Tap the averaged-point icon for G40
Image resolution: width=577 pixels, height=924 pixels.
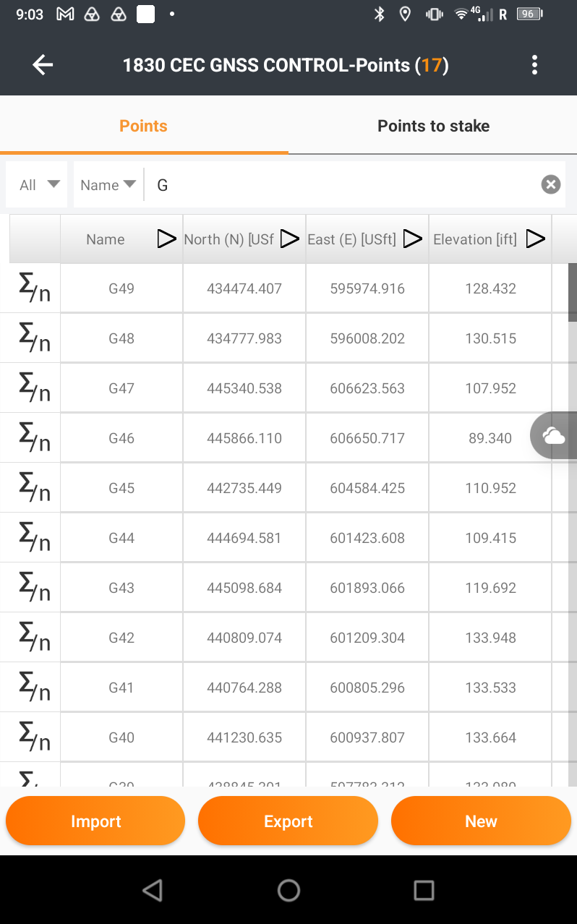pos(34,737)
